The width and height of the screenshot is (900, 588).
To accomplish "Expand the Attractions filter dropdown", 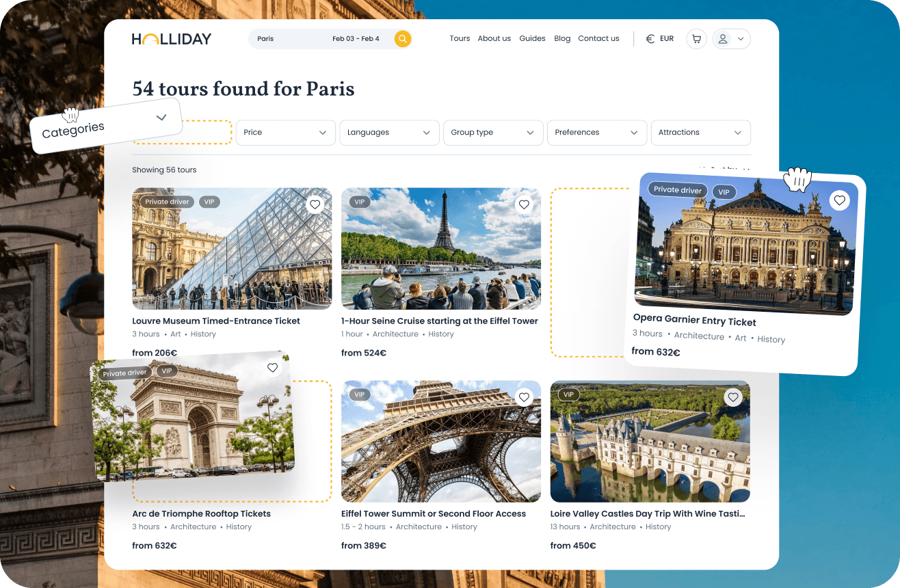I will coord(701,133).
